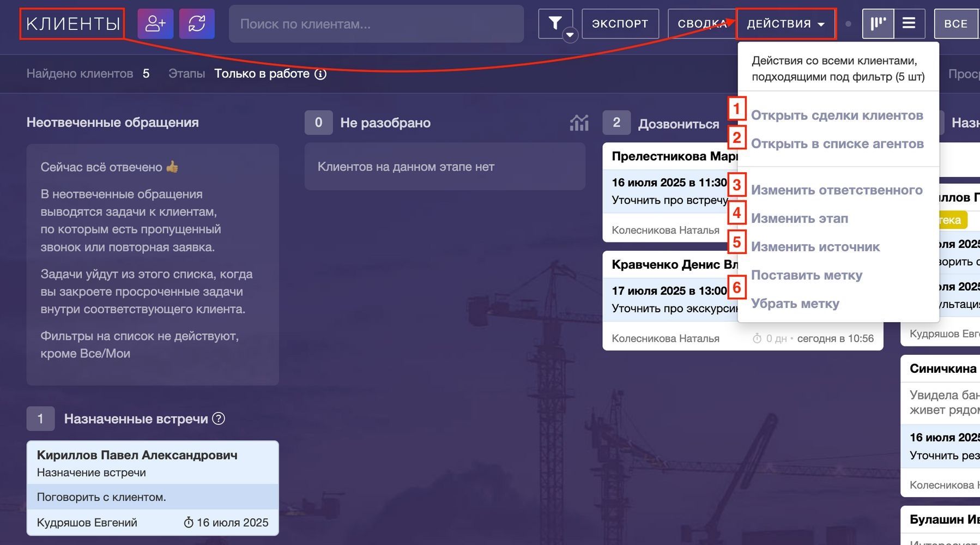Click 17 июля 2025 в 13:00 date
980x545 pixels.
tap(670, 290)
